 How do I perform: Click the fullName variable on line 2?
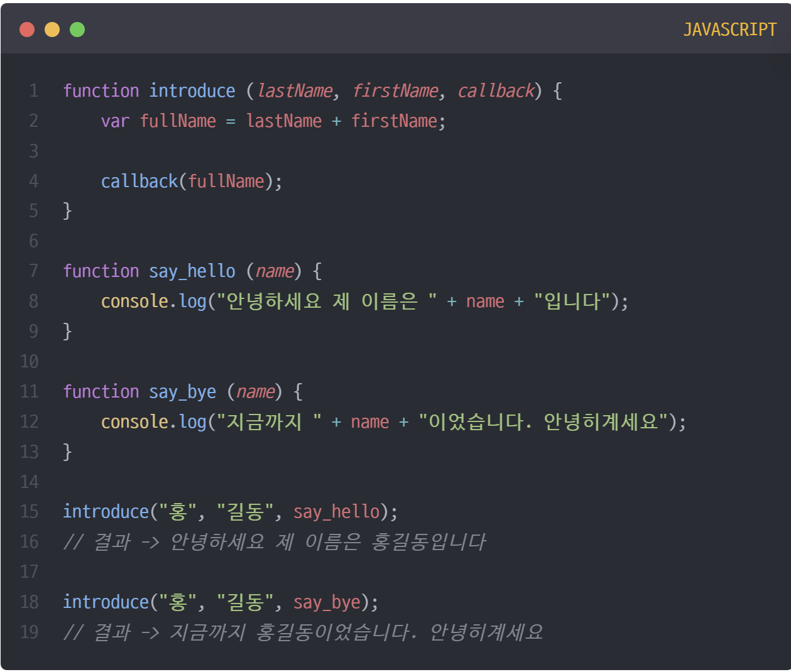[178, 121]
